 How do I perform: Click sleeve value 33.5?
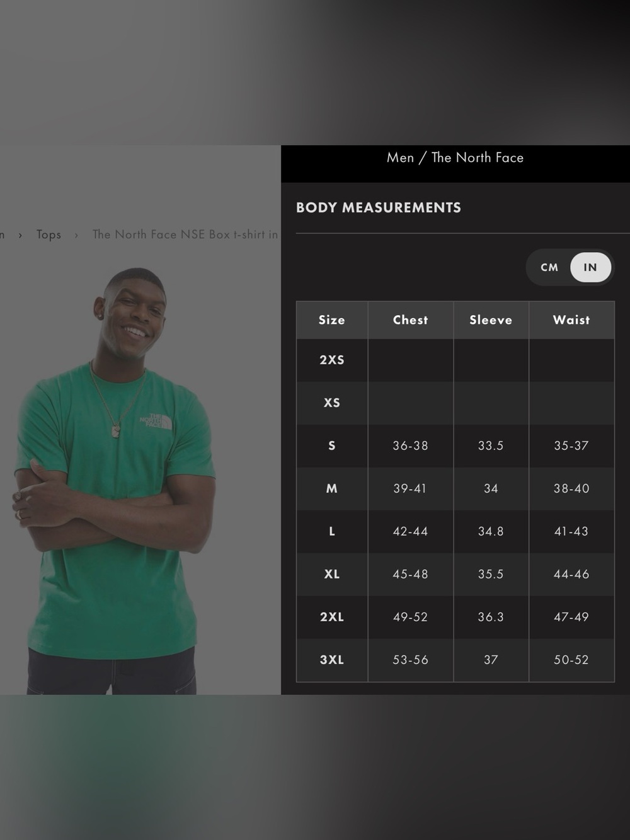(x=491, y=446)
